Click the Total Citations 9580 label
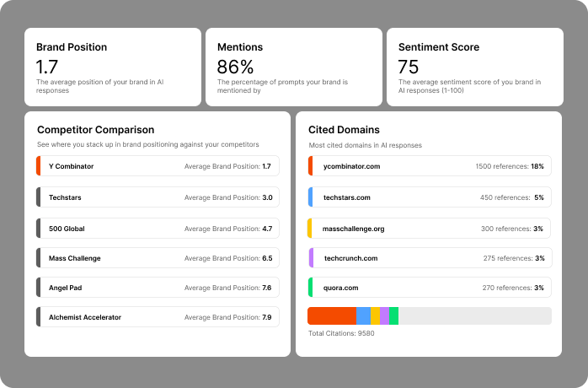Image resolution: width=588 pixels, height=388 pixels. [341, 333]
